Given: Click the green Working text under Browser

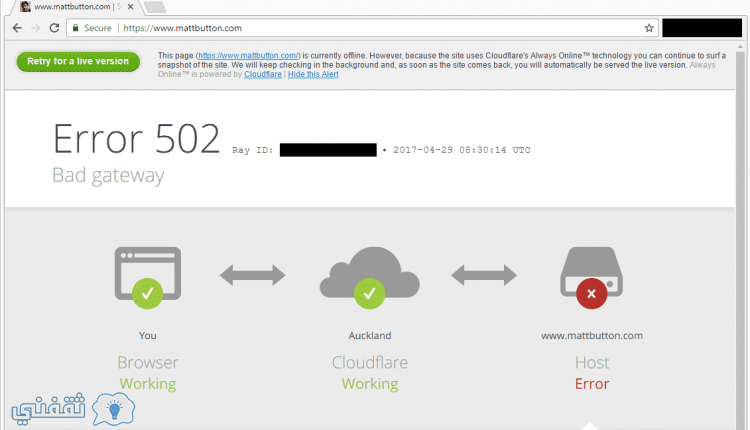Looking at the screenshot, I should point(147,384).
